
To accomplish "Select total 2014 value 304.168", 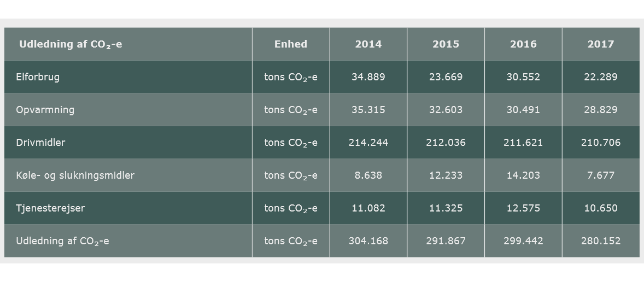I will pyautogui.click(x=368, y=241).
